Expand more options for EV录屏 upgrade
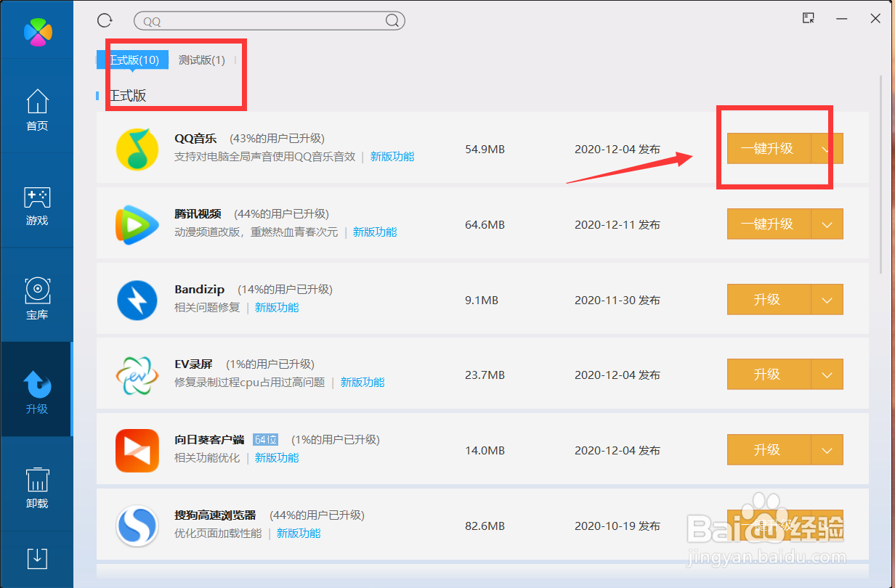The height and width of the screenshot is (588, 895). coord(827,375)
